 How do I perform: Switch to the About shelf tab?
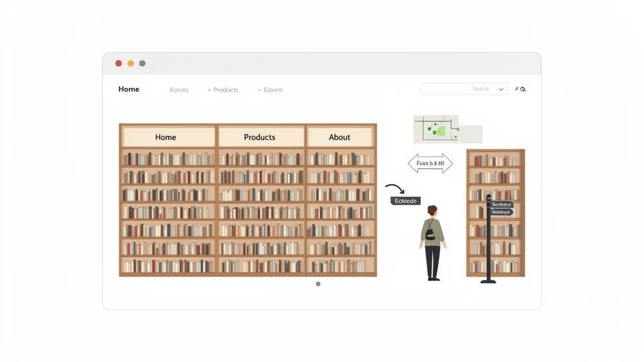coord(340,136)
